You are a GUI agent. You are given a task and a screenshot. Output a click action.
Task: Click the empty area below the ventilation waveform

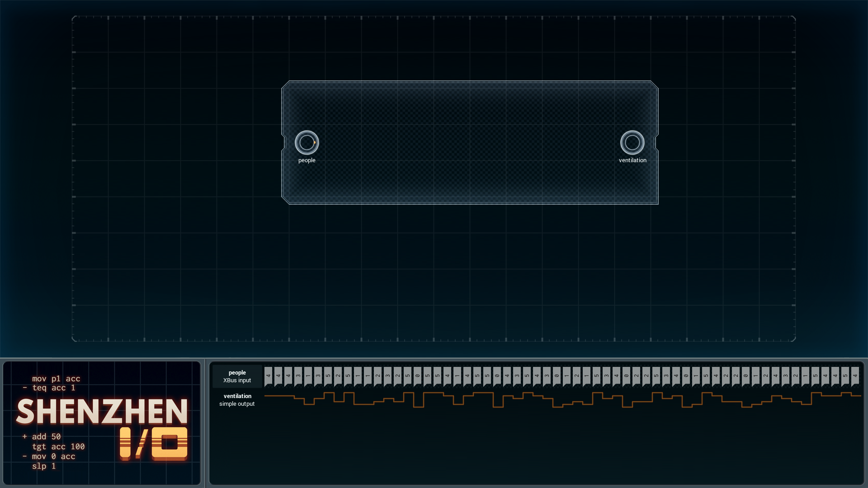point(537,447)
